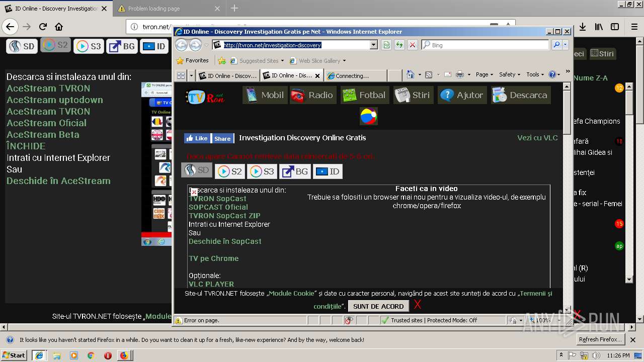
Task: Click the Windows Start button
Action: point(14,355)
